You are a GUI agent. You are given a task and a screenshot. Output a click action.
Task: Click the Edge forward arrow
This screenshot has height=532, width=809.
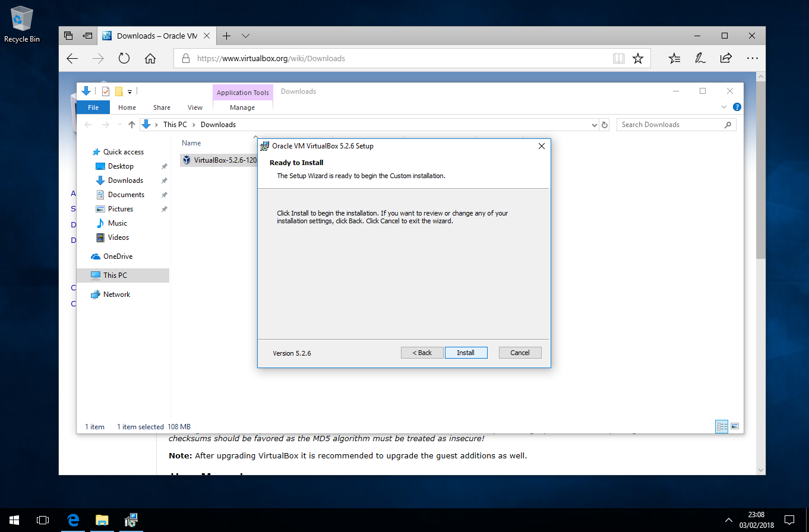[x=98, y=58]
